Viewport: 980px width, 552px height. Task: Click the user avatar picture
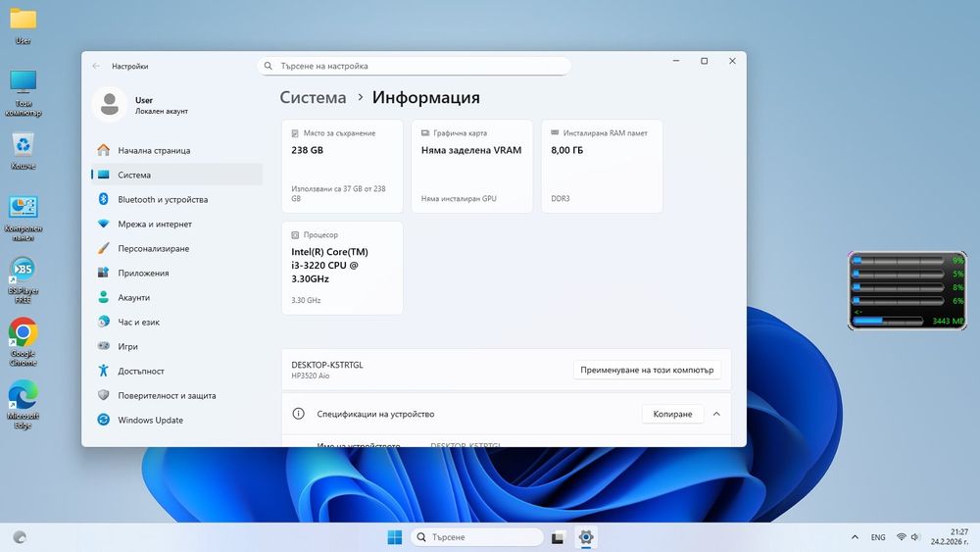[110, 104]
